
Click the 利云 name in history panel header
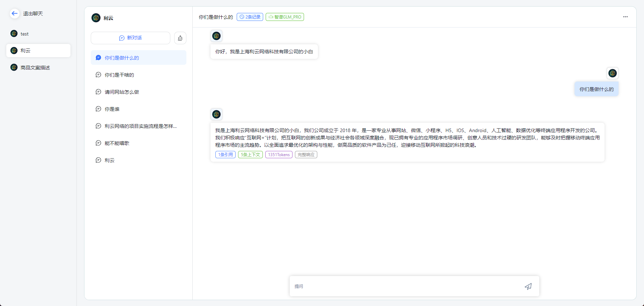tap(108, 18)
